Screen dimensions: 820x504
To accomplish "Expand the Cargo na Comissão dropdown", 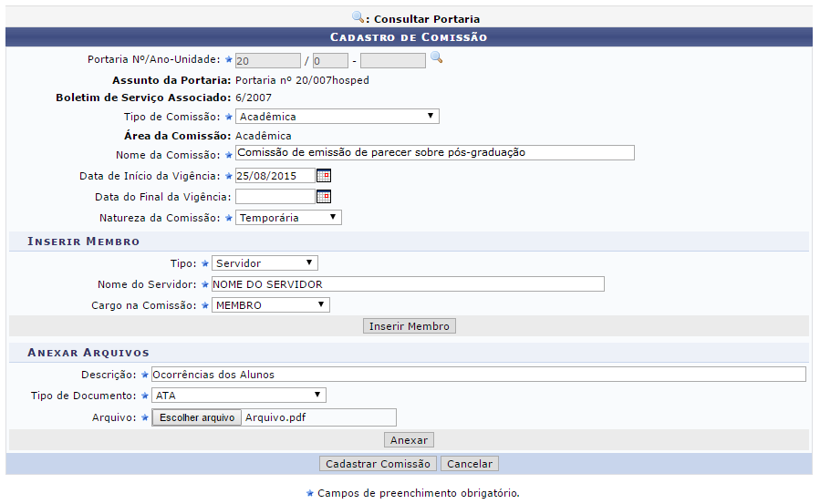I will coord(270,305).
